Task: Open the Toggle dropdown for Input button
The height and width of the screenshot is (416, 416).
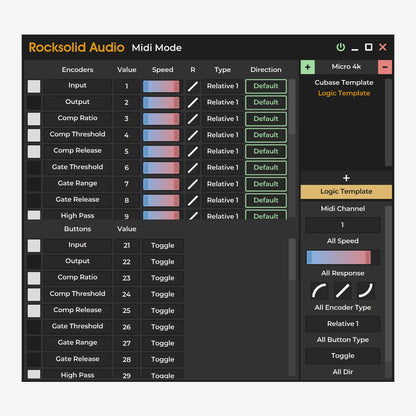Action: coord(163,246)
